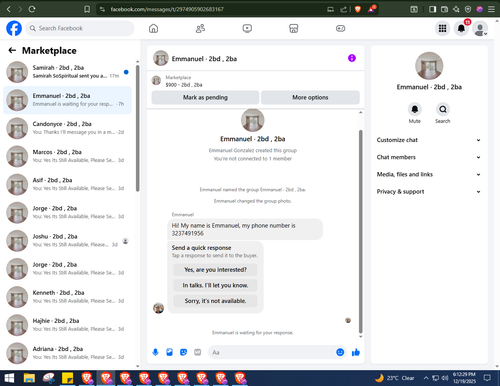Bookmark this page in the browser toolbar
The height and width of the screenshot is (386, 500).
(x=87, y=9)
